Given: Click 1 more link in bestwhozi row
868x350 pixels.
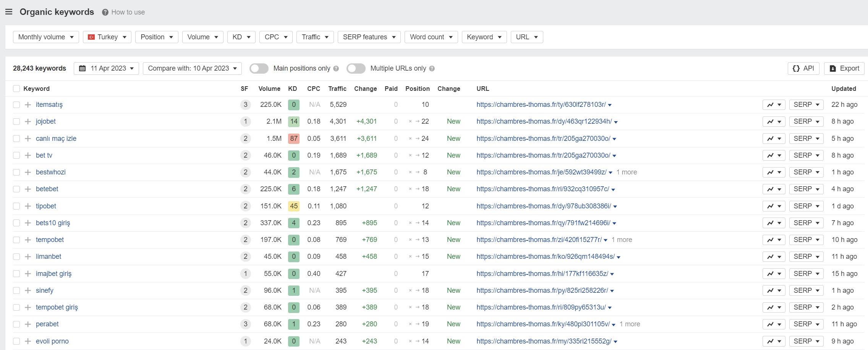Looking at the screenshot, I should 627,172.
